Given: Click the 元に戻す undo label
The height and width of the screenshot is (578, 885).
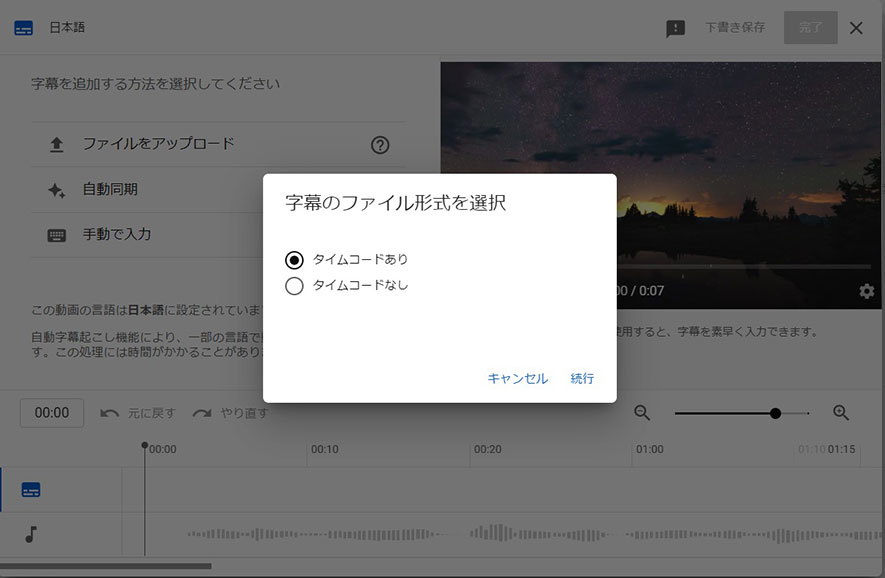Looking at the screenshot, I should 151,413.
